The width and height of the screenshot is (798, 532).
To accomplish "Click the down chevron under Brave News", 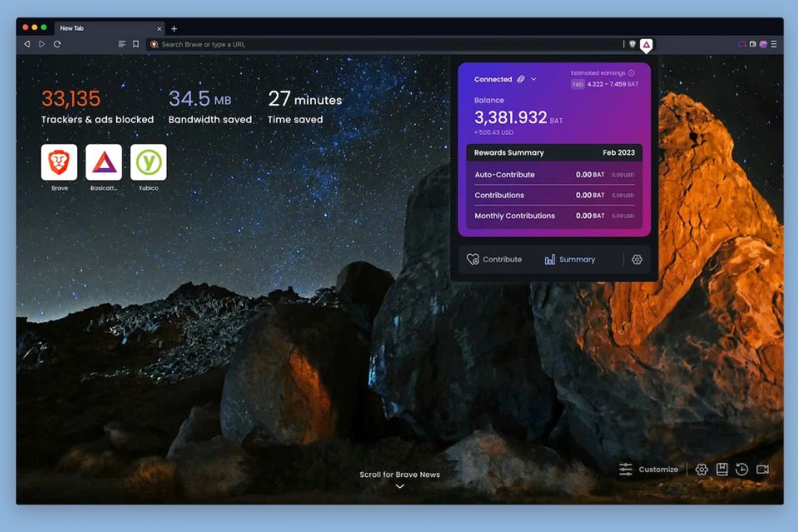I will 400,486.
